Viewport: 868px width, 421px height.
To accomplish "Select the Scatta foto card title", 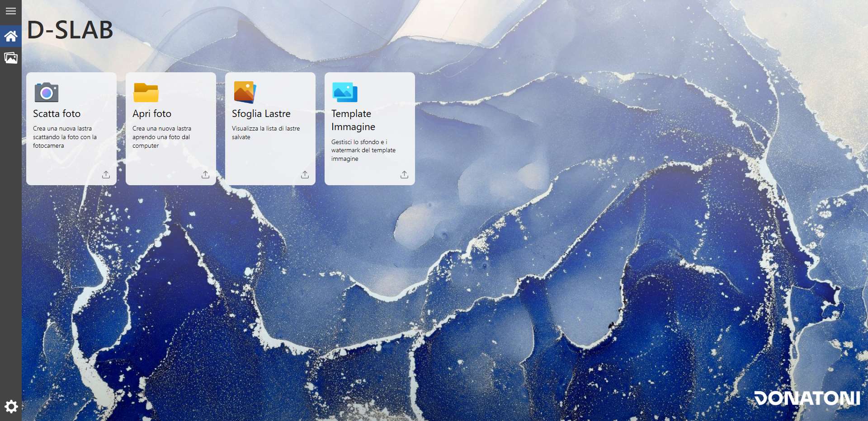I will (57, 114).
